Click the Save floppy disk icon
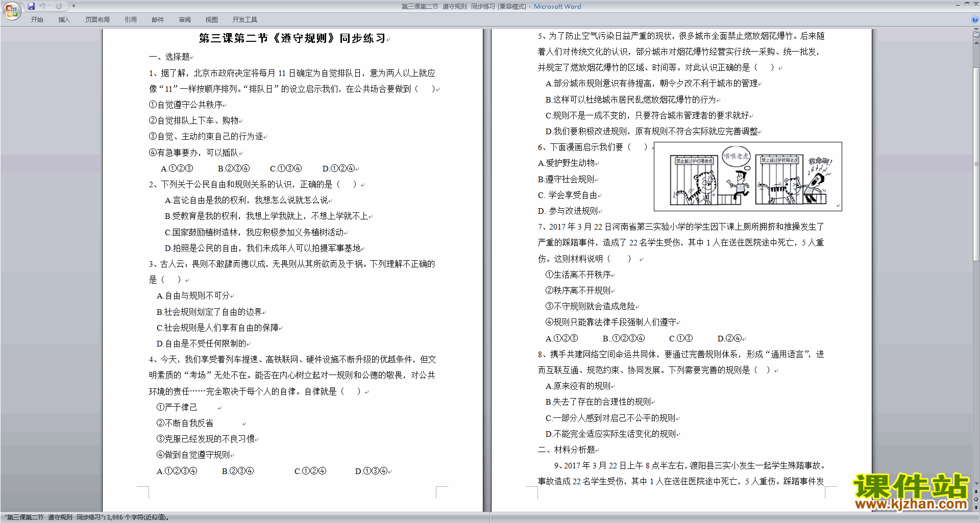 click(x=31, y=6)
